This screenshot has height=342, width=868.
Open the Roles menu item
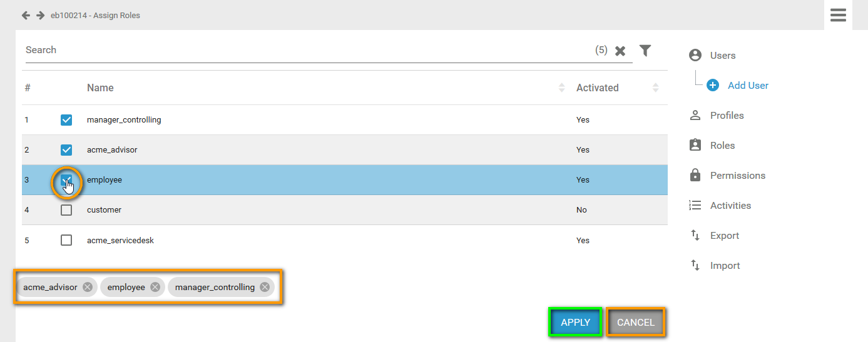[x=722, y=146]
